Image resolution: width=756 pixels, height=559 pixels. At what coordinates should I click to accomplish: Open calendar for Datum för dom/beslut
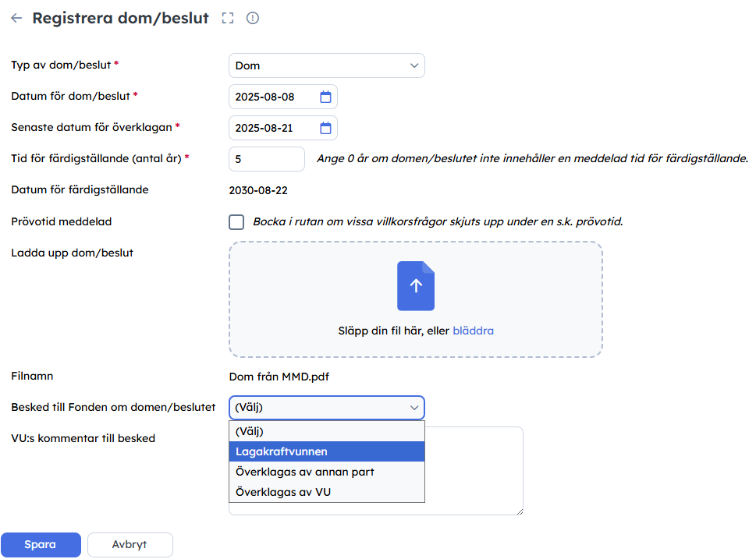(x=326, y=97)
